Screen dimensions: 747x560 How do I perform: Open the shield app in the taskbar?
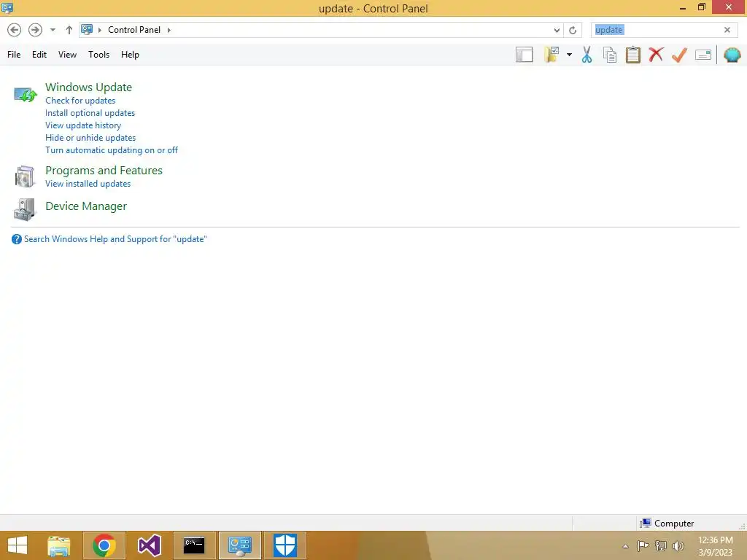click(285, 545)
